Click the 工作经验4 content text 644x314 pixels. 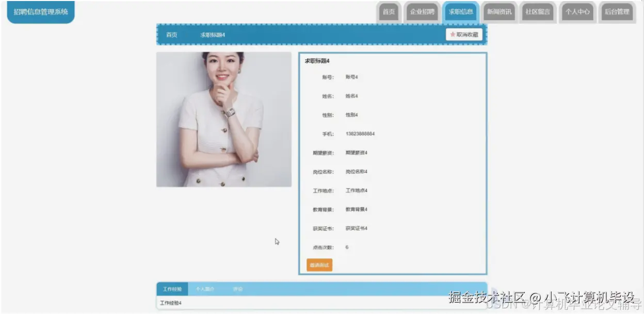pos(171,303)
